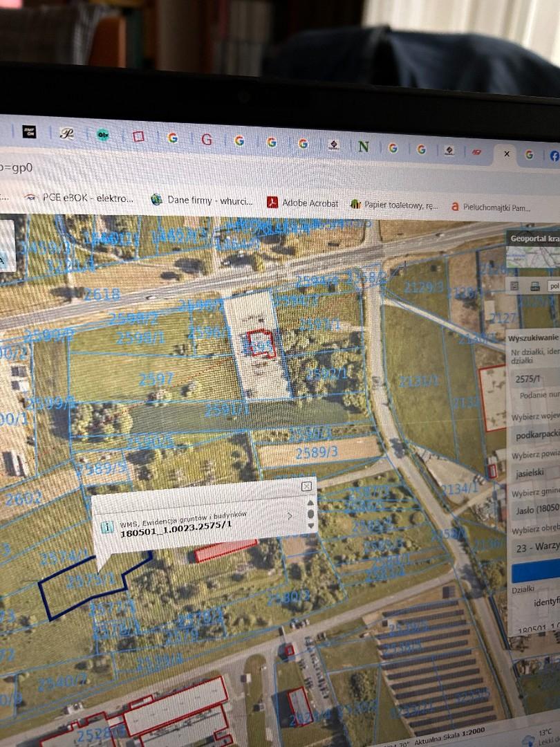This screenshot has width=560, height=747.
Task: Open obręb dropdown showing 23 - Warzyce
Action: (x=536, y=547)
